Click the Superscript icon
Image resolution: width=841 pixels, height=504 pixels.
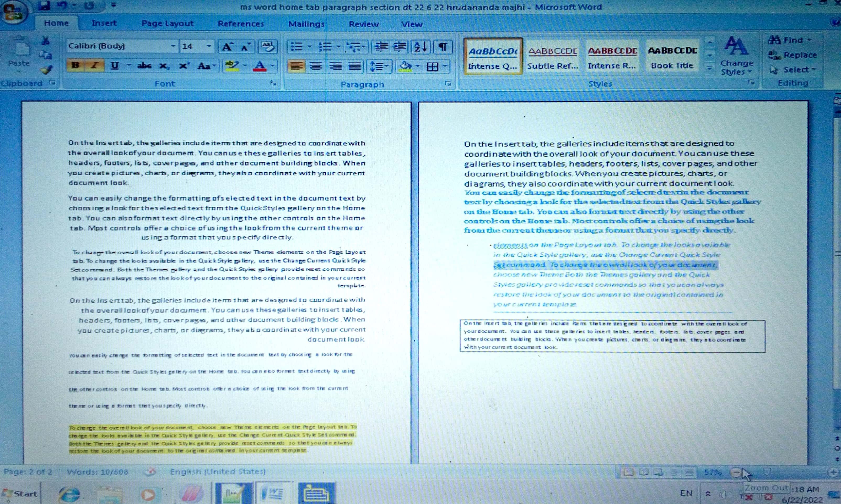click(184, 65)
